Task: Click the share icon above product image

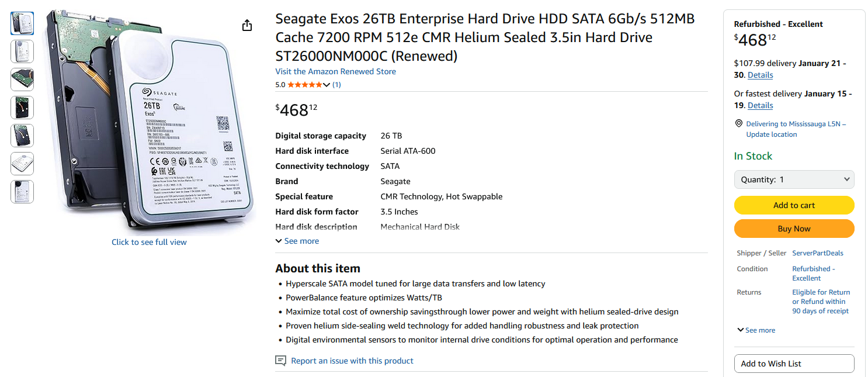Action: (x=247, y=25)
